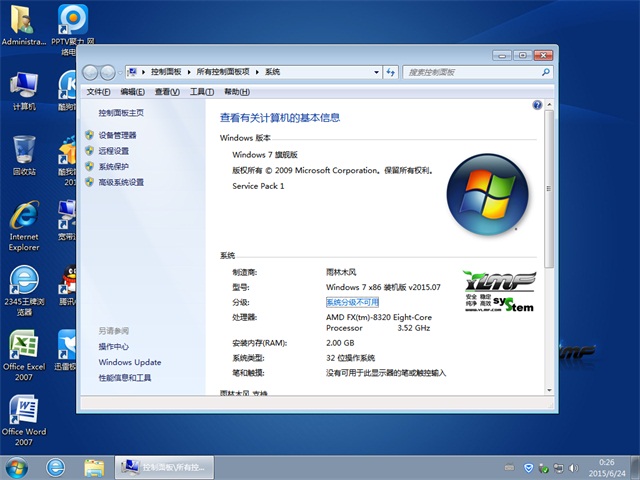640x480 pixels.
Task: Open 设备管理器 in the sidebar
Action: 117,135
